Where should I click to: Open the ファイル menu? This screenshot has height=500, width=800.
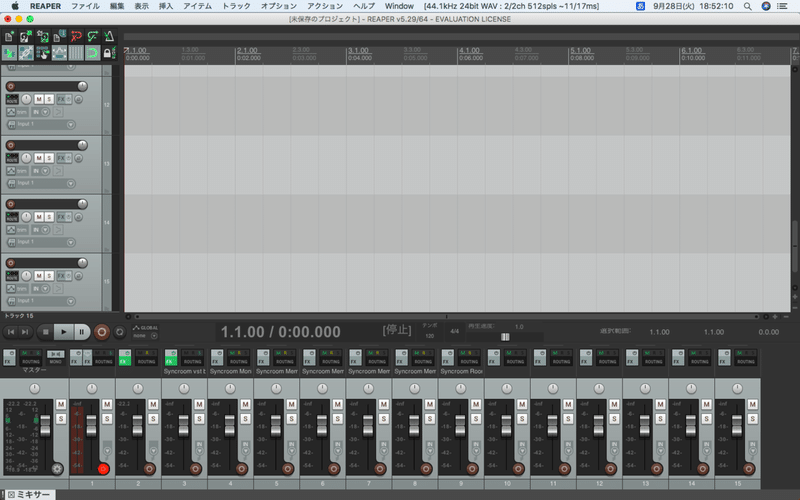point(85,6)
